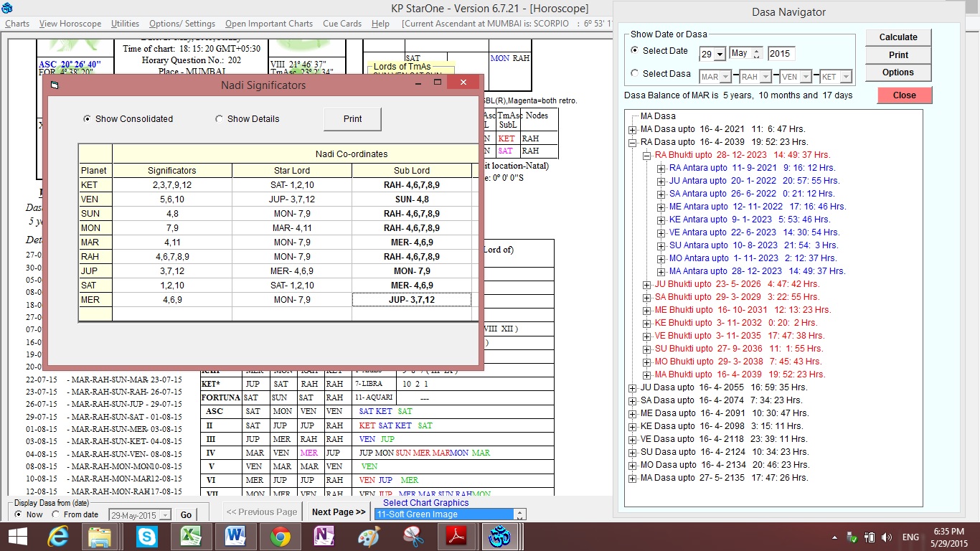
Task: Choose the Select Date option
Action: [x=634, y=51]
